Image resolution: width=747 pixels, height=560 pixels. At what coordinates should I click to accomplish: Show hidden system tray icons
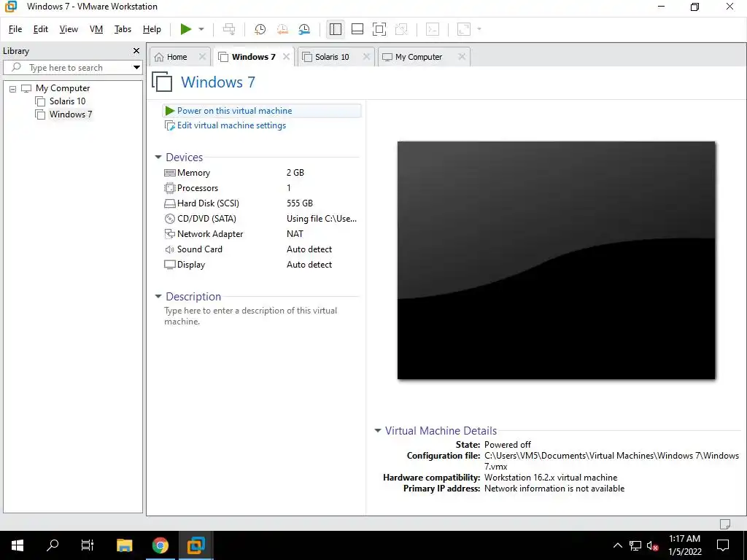point(617,545)
